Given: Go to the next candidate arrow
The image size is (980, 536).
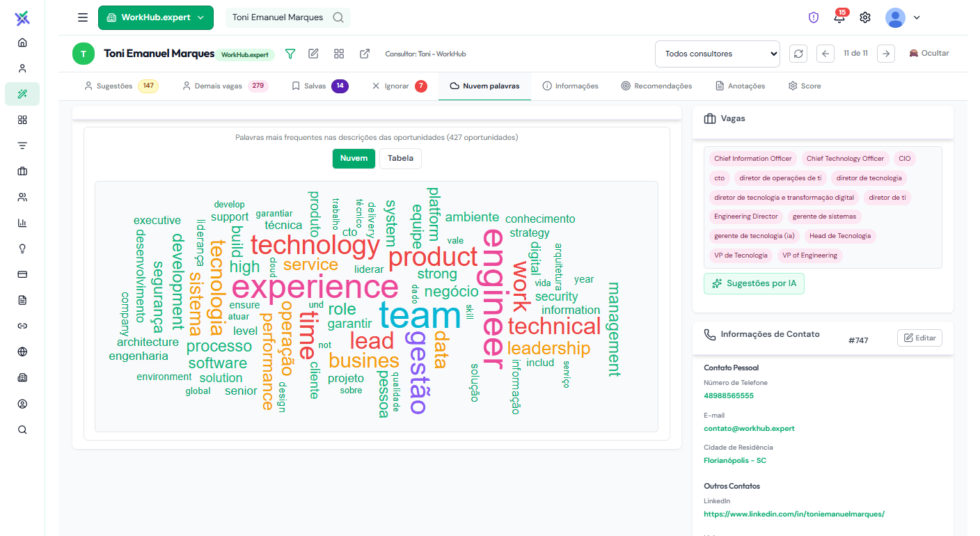Looking at the screenshot, I should click(886, 54).
